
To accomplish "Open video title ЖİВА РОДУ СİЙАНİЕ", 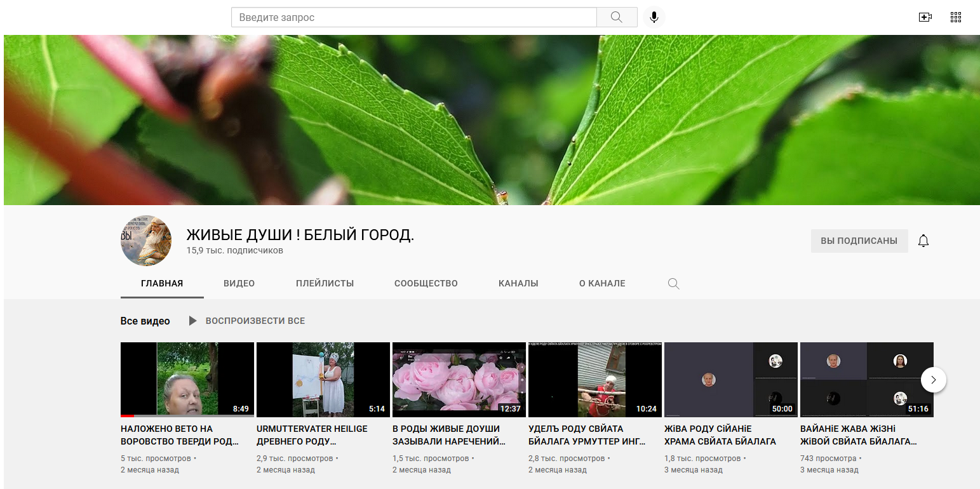I will tap(720, 435).
